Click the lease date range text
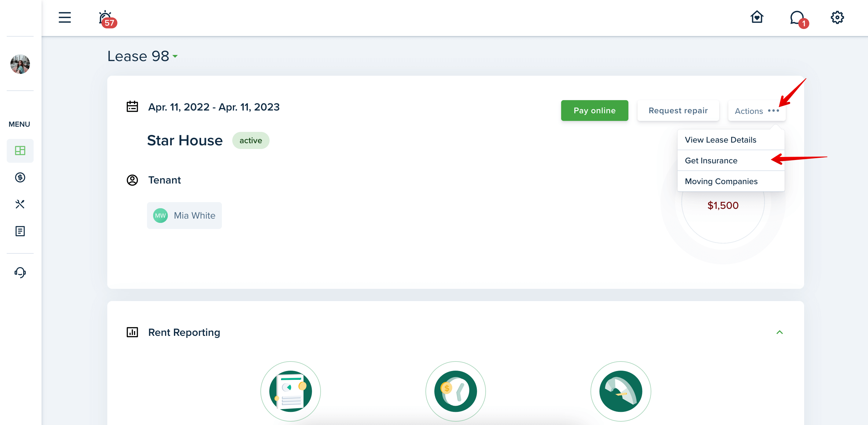 [214, 107]
